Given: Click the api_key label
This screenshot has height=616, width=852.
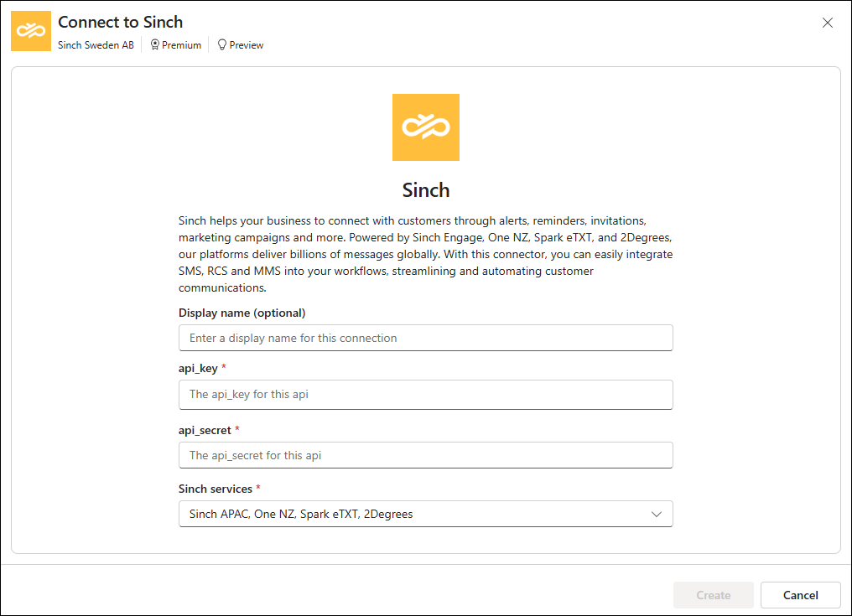Looking at the screenshot, I should (x=199, y=368).
